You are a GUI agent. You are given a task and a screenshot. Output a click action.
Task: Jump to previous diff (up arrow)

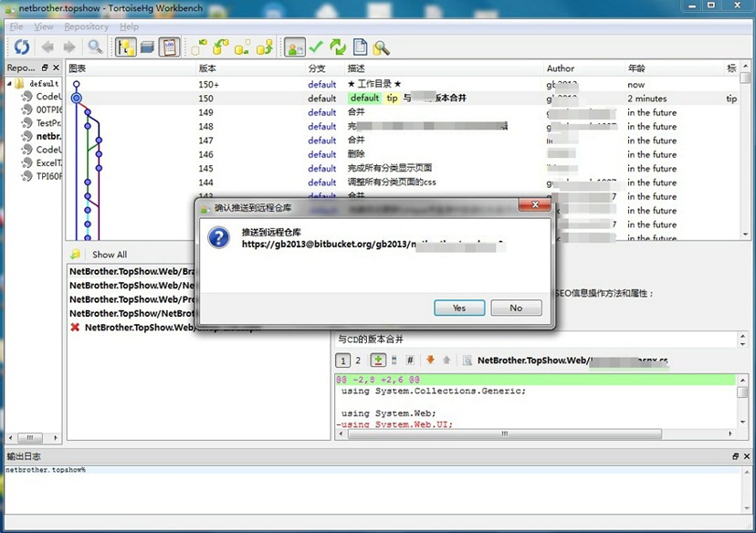click(446, 360)
